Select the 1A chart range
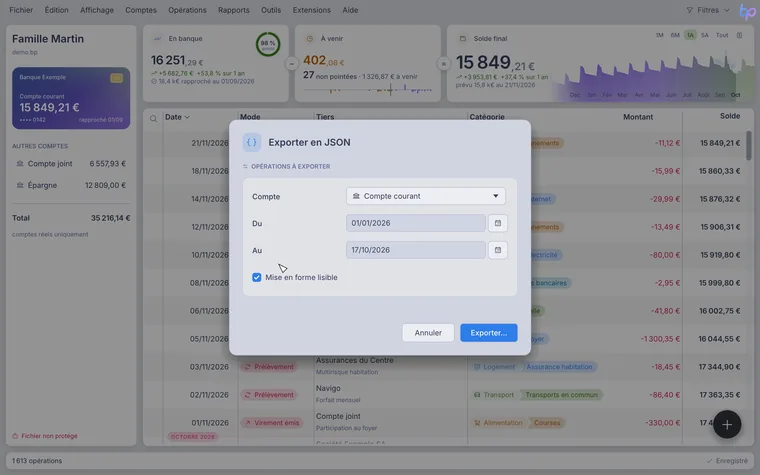Viewport: 760px width, 475px height. click(690, 35)
